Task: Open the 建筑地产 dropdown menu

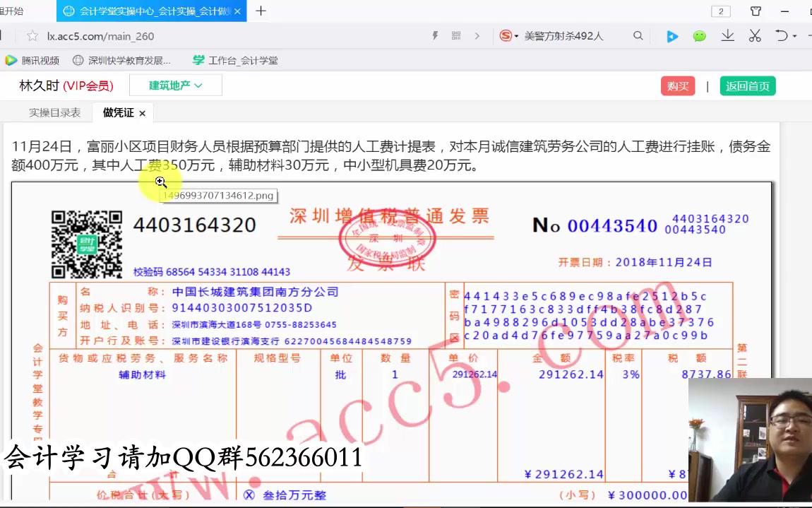Action: point(175,85)
